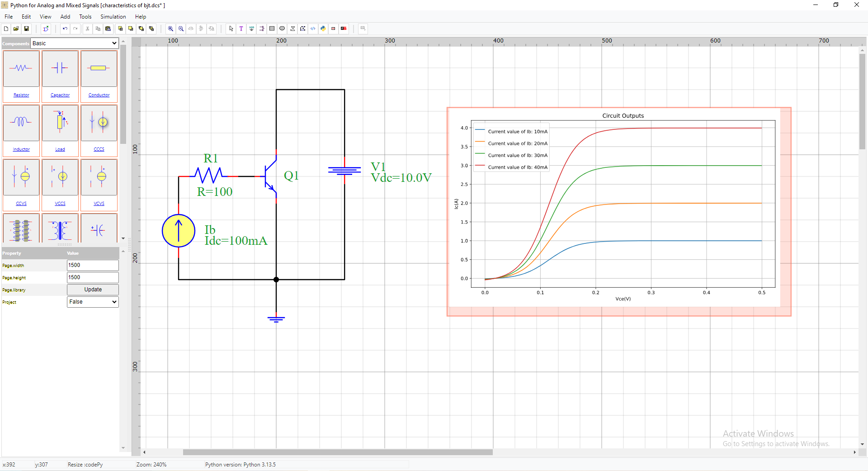The image size is (868, 471).
Task: Click the Capacitor link
Action: (x=60, y=95)
